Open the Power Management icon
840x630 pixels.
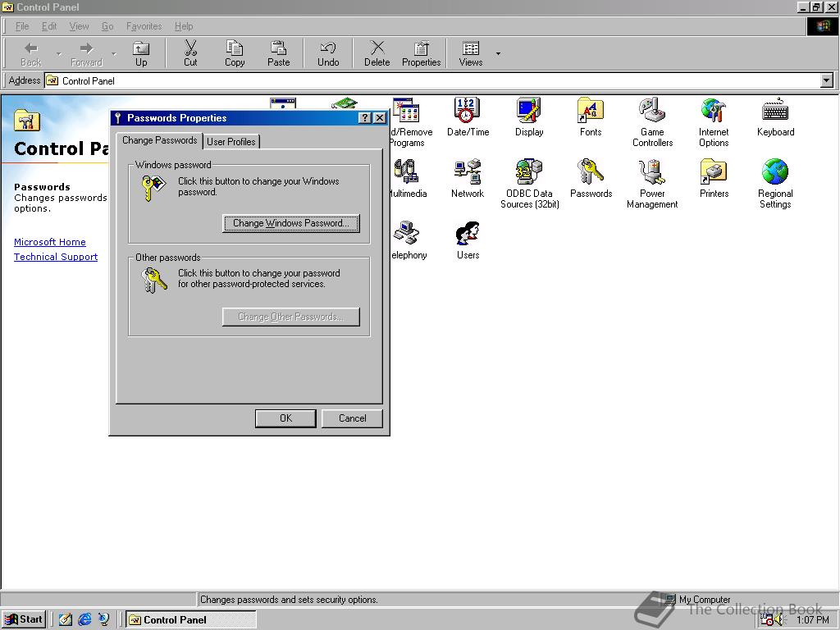coord(652,184)
